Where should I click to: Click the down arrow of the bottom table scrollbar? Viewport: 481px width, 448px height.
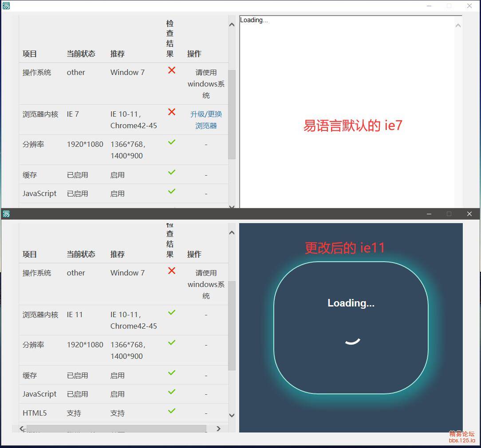pos(232,416)
